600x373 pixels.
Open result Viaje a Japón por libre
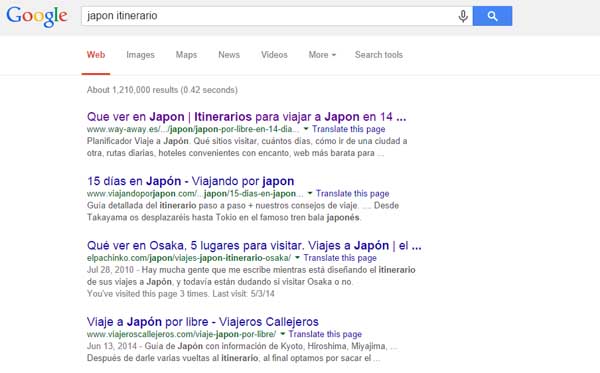[x=203, y=321]
